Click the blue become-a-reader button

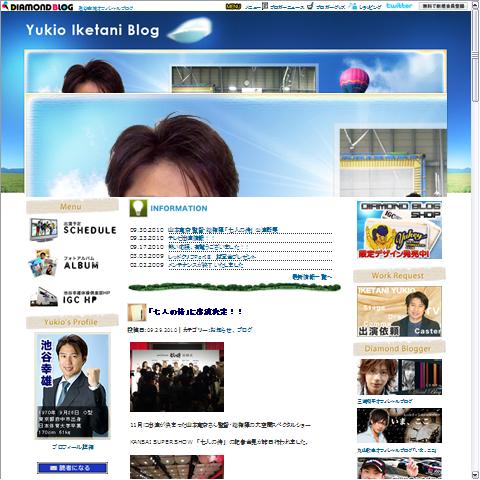[72, 468]
